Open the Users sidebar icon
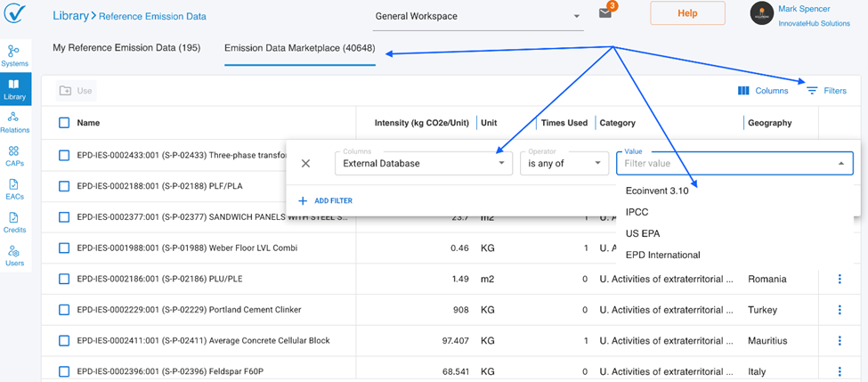This screenshot has height=382, width=868. coord(14,256)
